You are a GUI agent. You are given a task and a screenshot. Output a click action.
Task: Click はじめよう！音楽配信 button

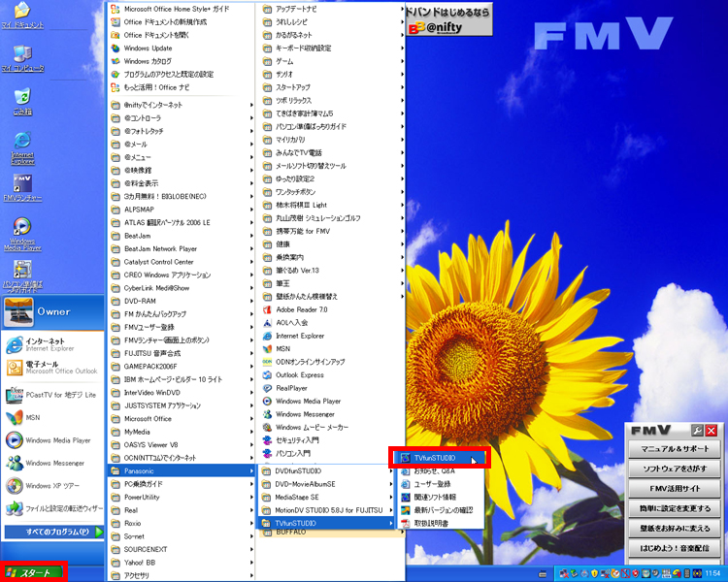coord(675,548)
